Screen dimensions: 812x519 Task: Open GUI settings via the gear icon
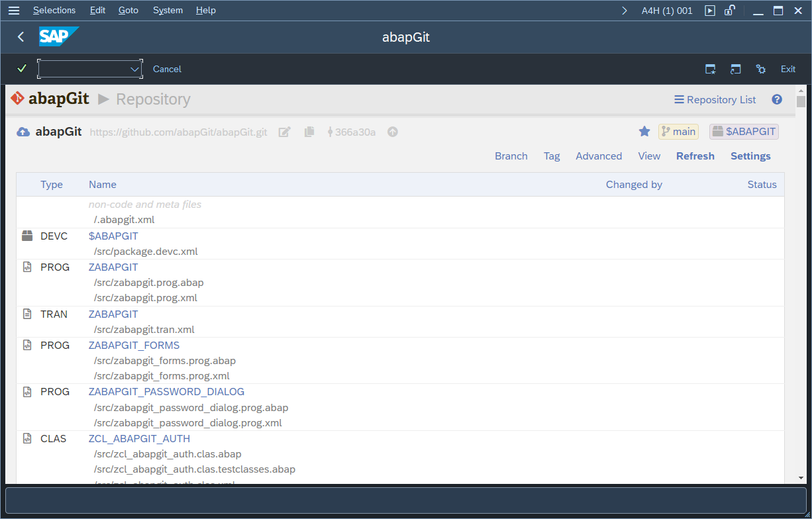760,69
